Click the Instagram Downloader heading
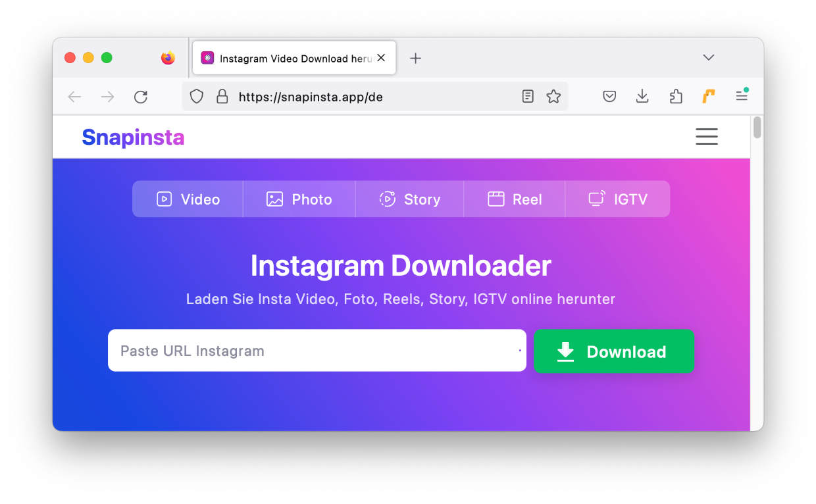This screenshot has height=504, width=816. pos(401,266)
